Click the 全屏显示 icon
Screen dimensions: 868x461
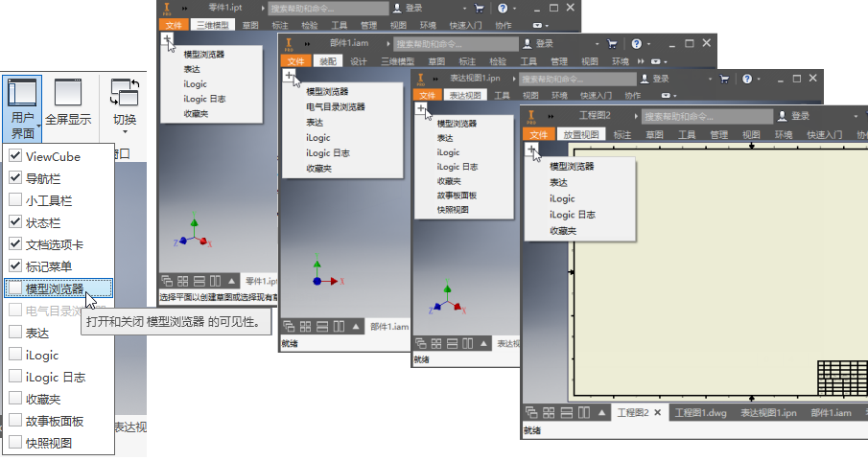tap(68, 92)
